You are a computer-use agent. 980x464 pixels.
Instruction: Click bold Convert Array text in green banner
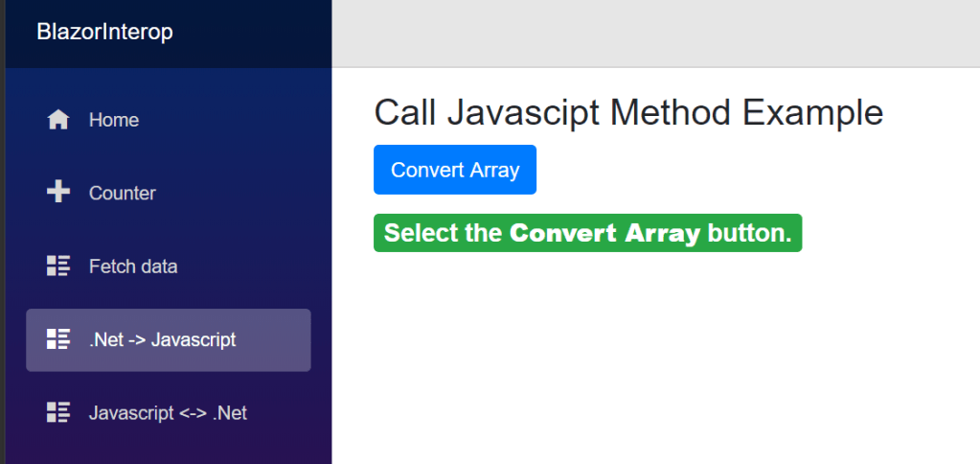(x=604, y=233)
